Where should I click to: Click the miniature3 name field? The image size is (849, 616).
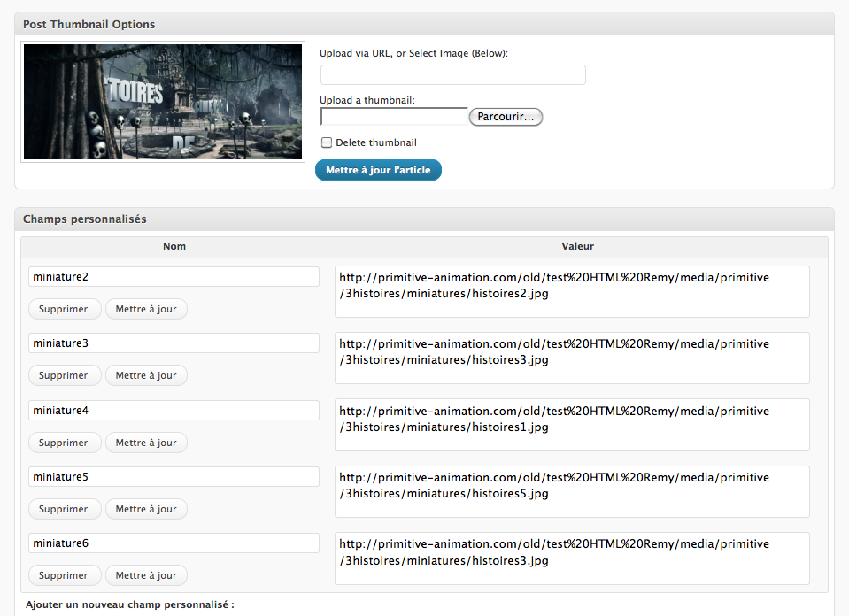coord(174,343)
